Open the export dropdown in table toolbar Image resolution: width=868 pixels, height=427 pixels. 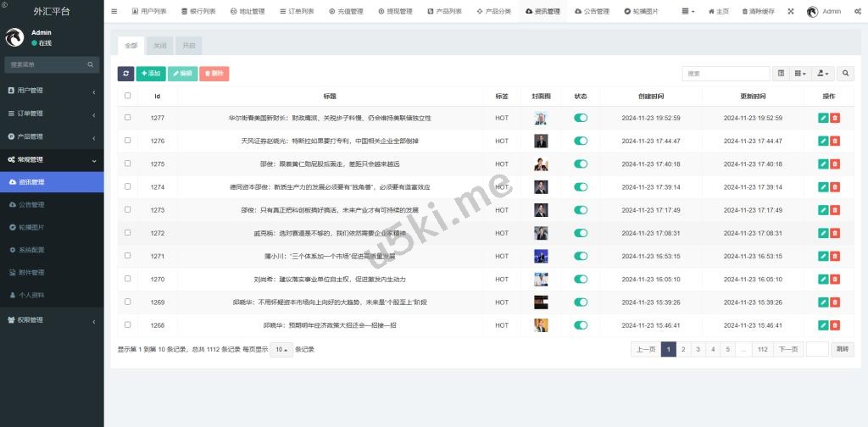(x=822, y=74)
